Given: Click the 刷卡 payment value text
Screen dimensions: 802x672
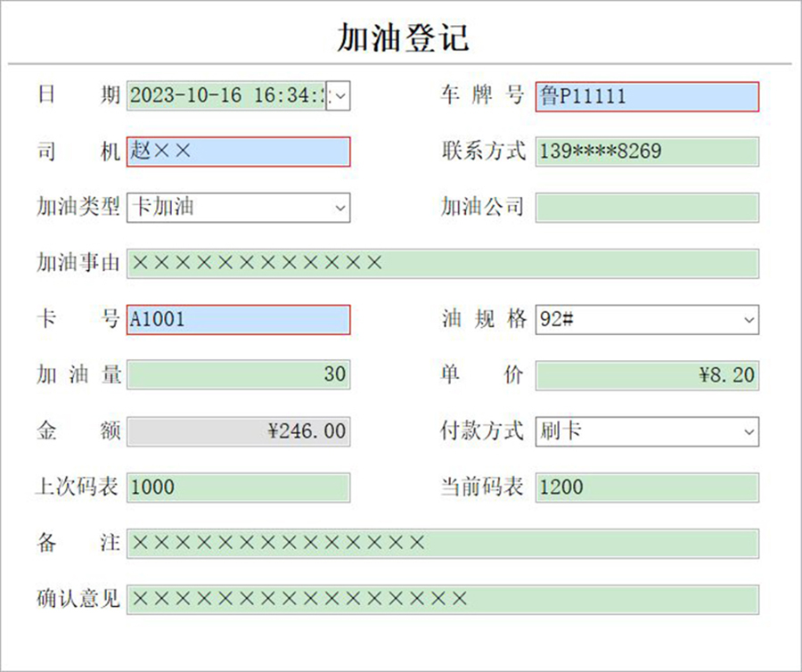Looking at the screenshot, I should [561, 431].
